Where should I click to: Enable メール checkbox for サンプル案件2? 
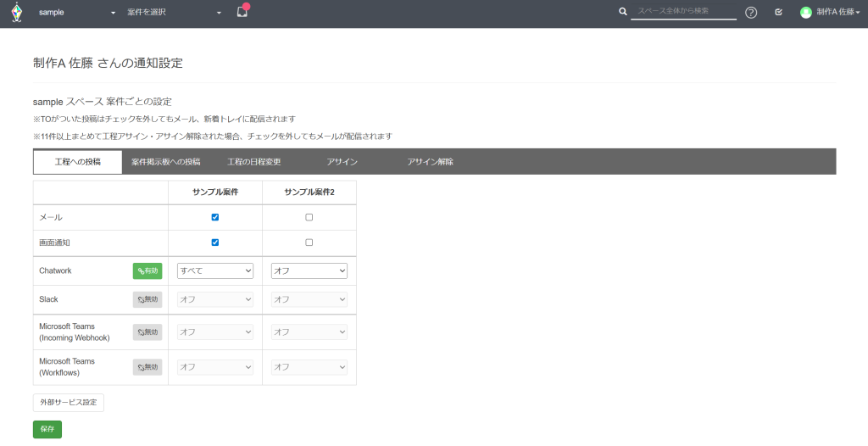[x=309, y=217]
